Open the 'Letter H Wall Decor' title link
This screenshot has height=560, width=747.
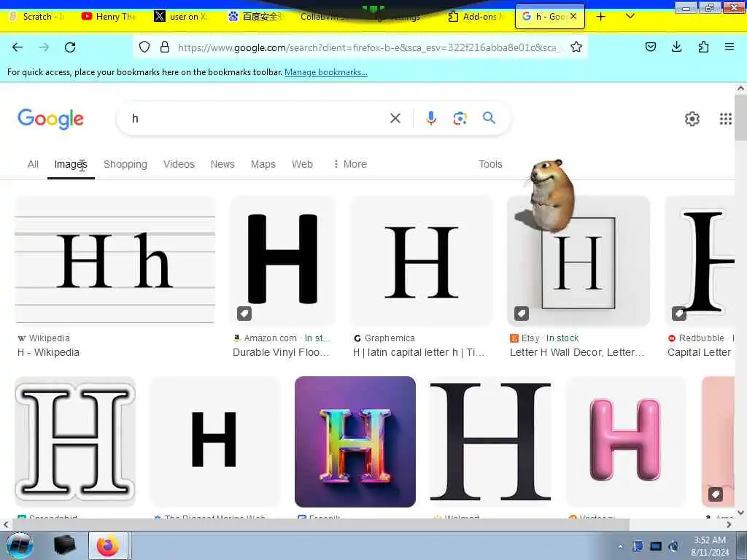tap(577, 352)
